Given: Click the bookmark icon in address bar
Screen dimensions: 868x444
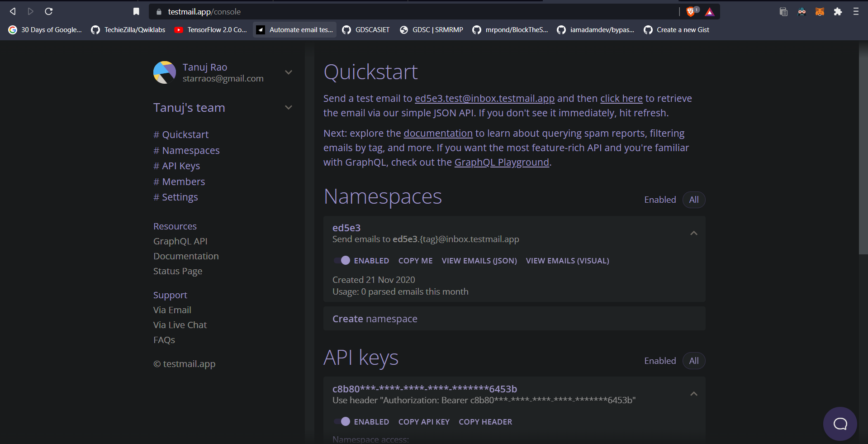Looking at the screenshot, I should coord(136,11).
